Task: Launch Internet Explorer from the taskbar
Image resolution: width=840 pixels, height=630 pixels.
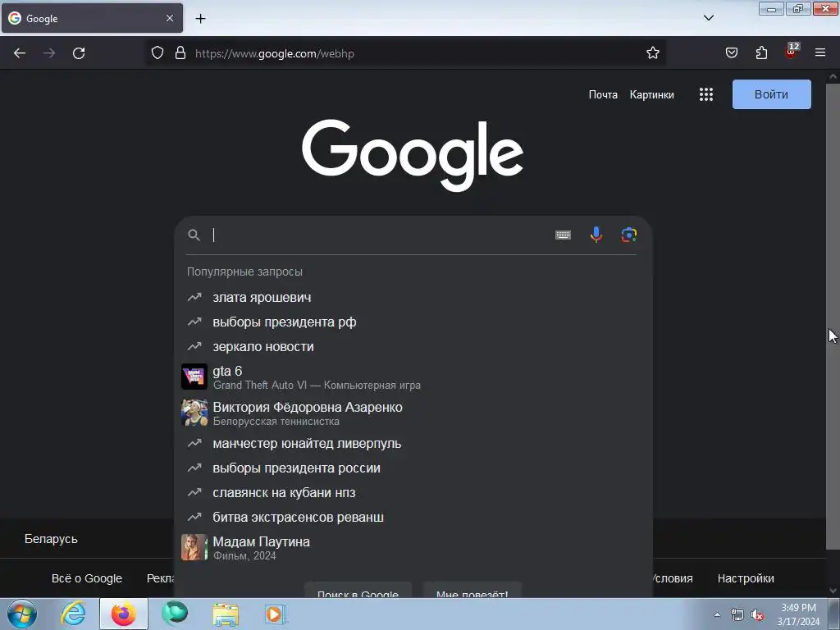Action: 73,614
